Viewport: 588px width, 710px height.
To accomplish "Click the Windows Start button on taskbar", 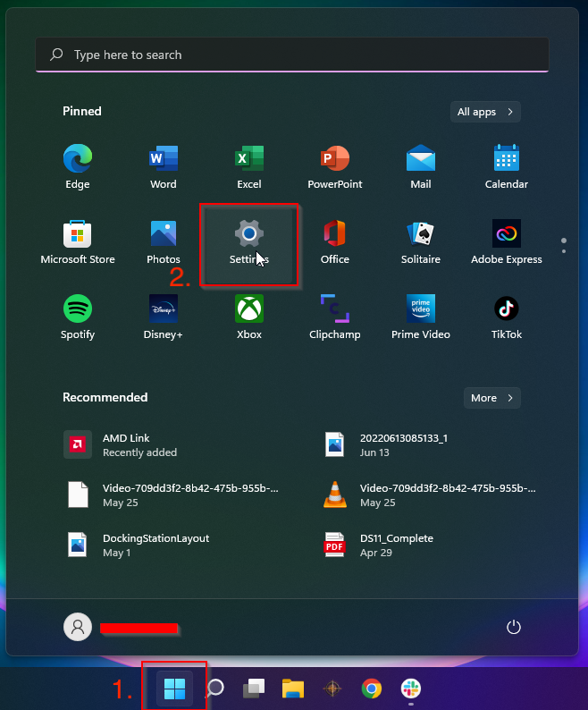I will tap(175, 689).
